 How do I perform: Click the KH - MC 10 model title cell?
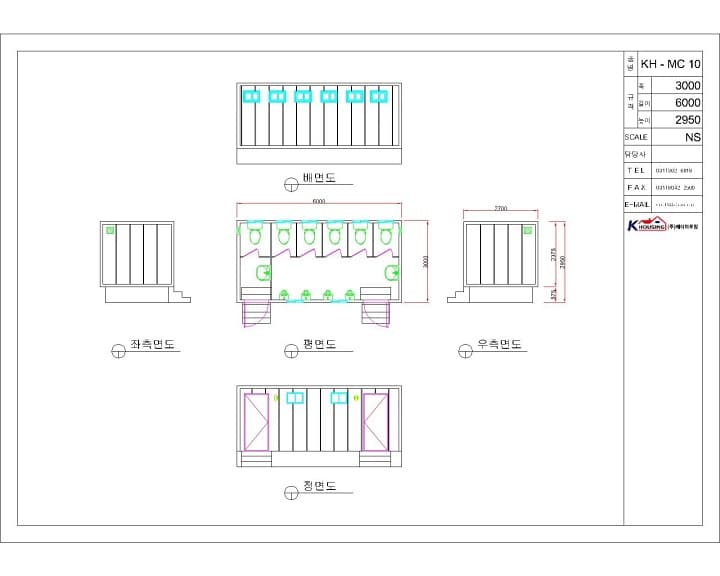pos(670,64)
